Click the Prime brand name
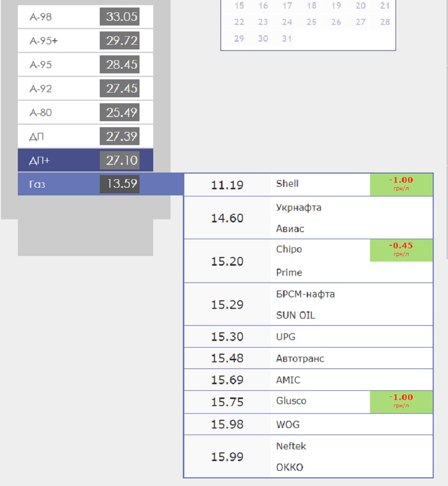Viewport: 448px width, 486px height. [x=289, y=272]
